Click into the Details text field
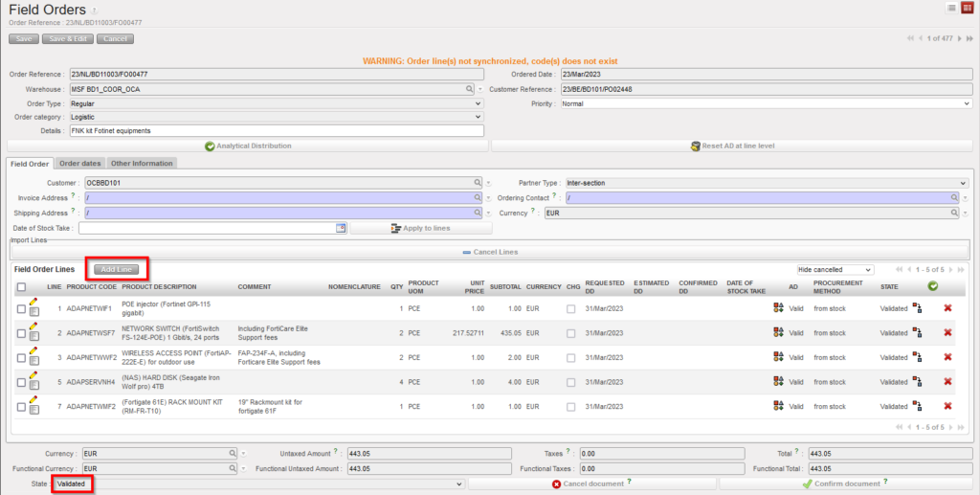 276,131
